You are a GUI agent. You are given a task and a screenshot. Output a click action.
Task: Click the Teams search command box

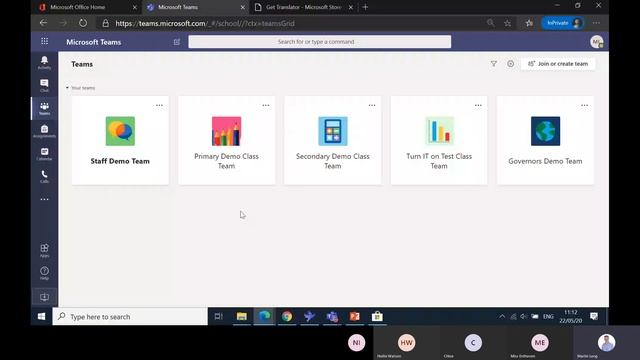(x=320, y=42)
